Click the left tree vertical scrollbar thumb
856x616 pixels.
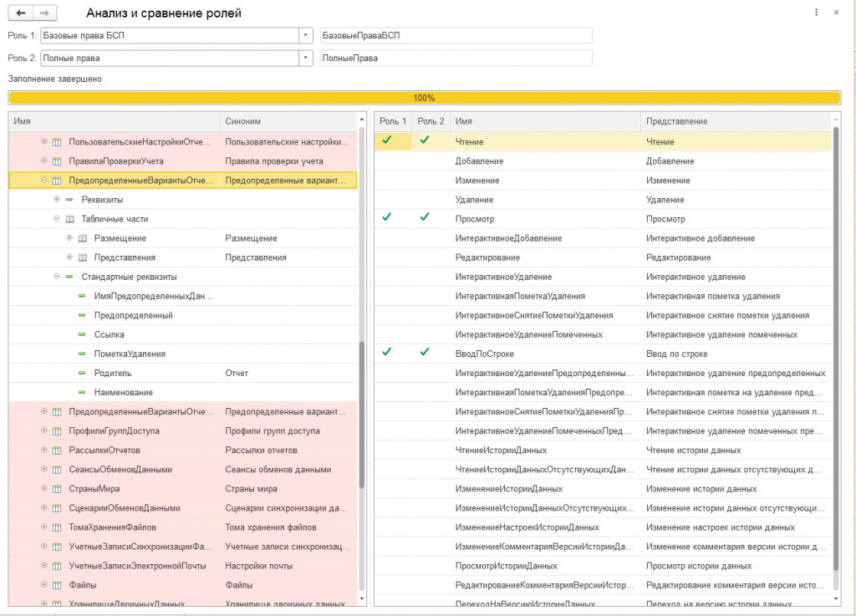click(x=361, y=415)
